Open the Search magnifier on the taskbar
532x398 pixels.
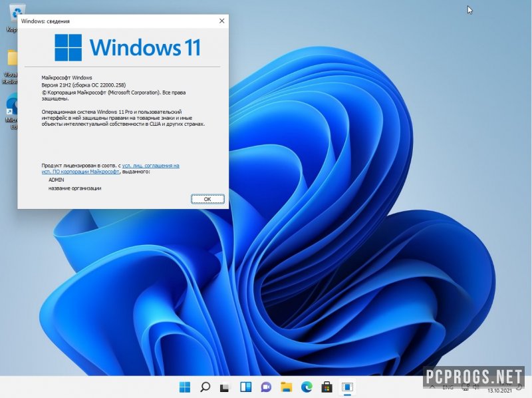pos(205,387)
